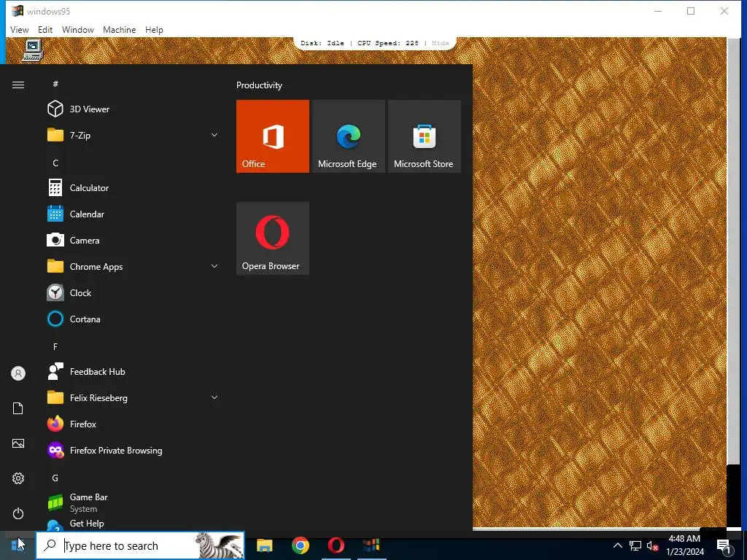The height and width of the screenshot is (560, 747).
Task: Open Feedback Hub
Action: (133, 371)
